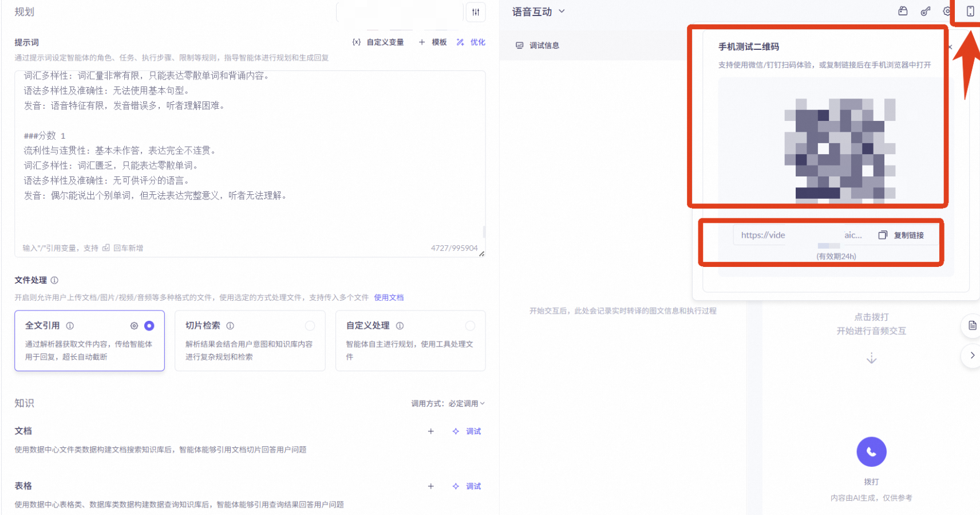Click 点击拨打 hint text
This screenshot has height=515, width=980.
871,317
